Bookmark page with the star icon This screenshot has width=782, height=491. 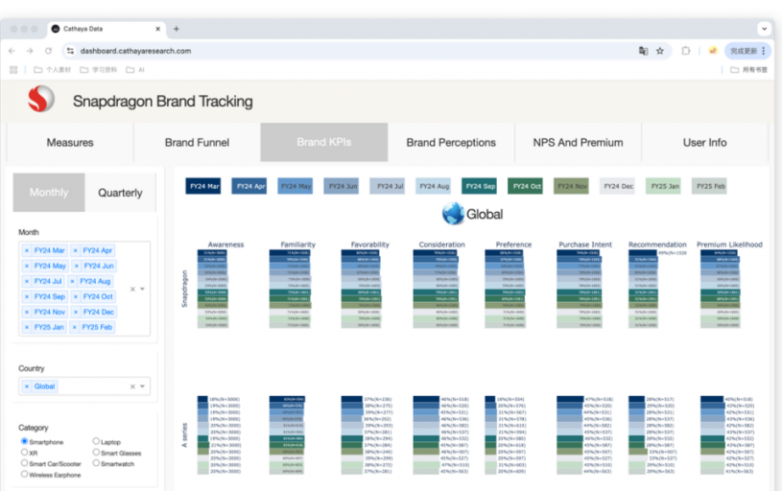click(660, 50)
